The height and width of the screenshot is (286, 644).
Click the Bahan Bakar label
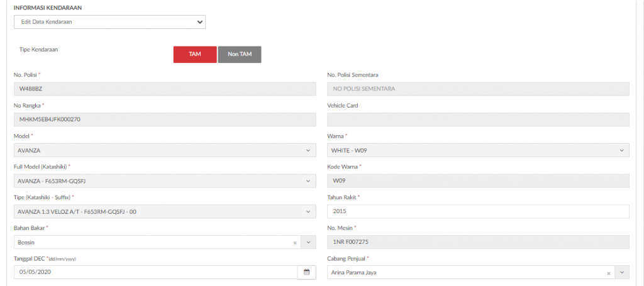coord(29,228)
